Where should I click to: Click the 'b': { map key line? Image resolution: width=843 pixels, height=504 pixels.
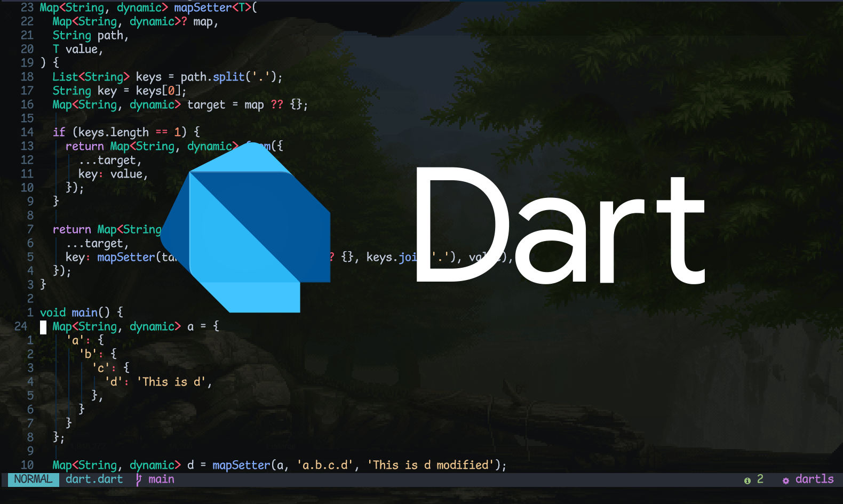coord(98,355)
